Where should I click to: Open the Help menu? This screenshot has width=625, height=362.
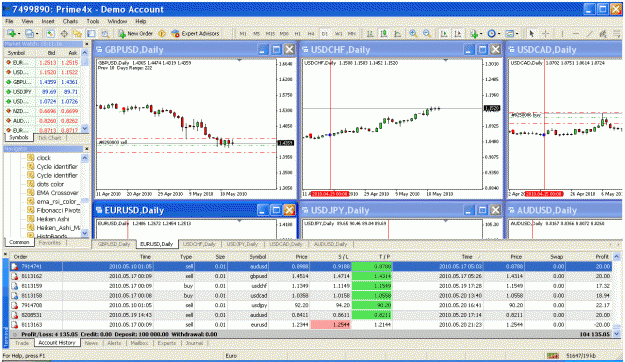coord(141,21)
